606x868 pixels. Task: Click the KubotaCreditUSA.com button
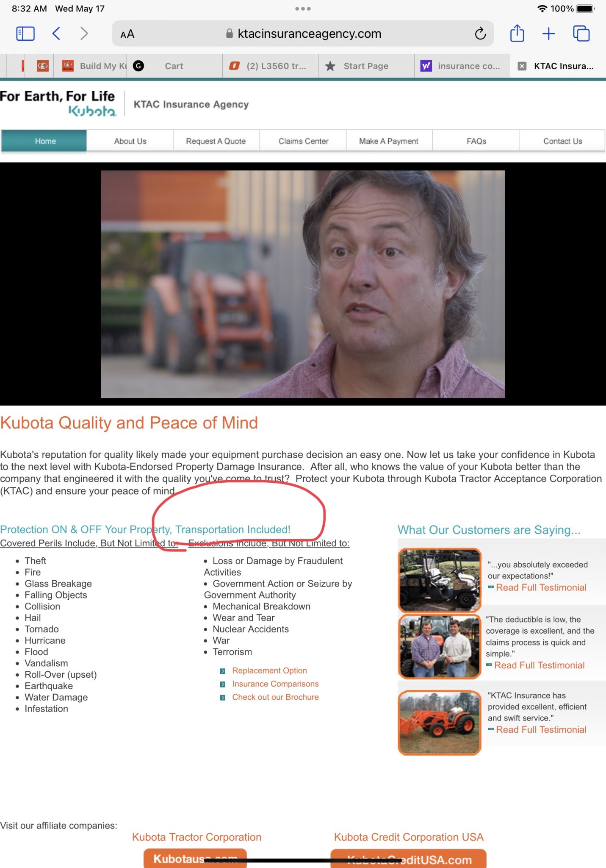click(408, 859)
